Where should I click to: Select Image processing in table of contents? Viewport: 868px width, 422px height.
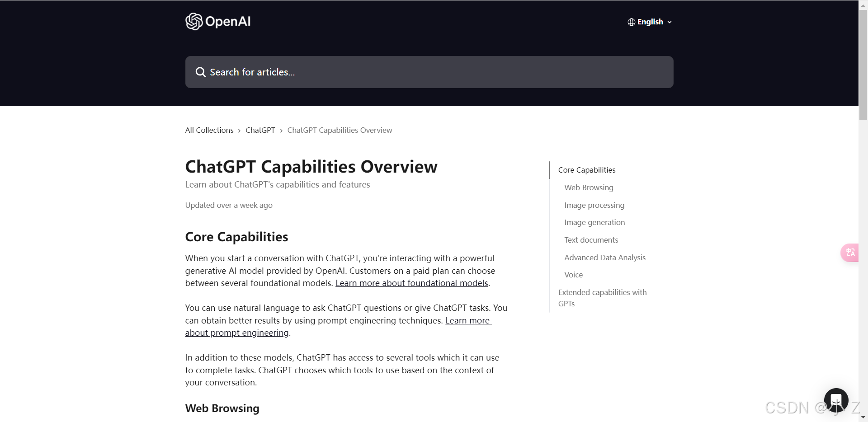tap(594, 205)
